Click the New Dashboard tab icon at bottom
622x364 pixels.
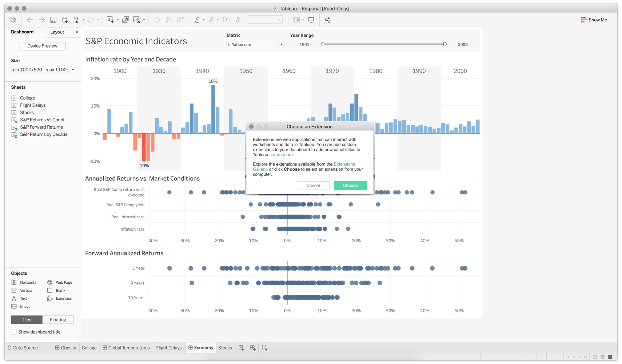click(x=253, y=348)
